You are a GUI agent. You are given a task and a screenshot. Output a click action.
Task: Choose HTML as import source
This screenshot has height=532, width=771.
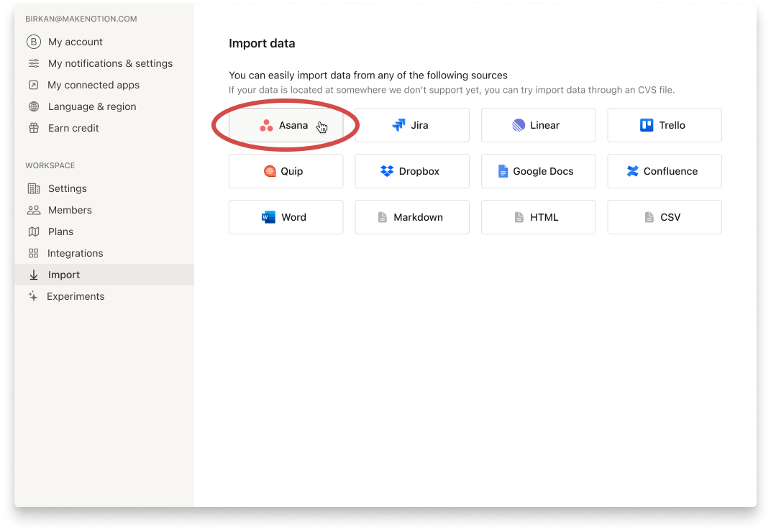[538, 217]
